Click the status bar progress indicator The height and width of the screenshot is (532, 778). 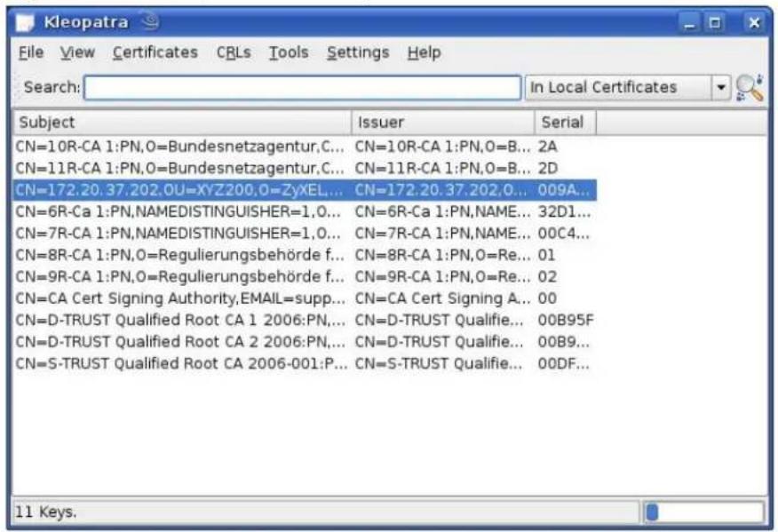coord(703,512)
